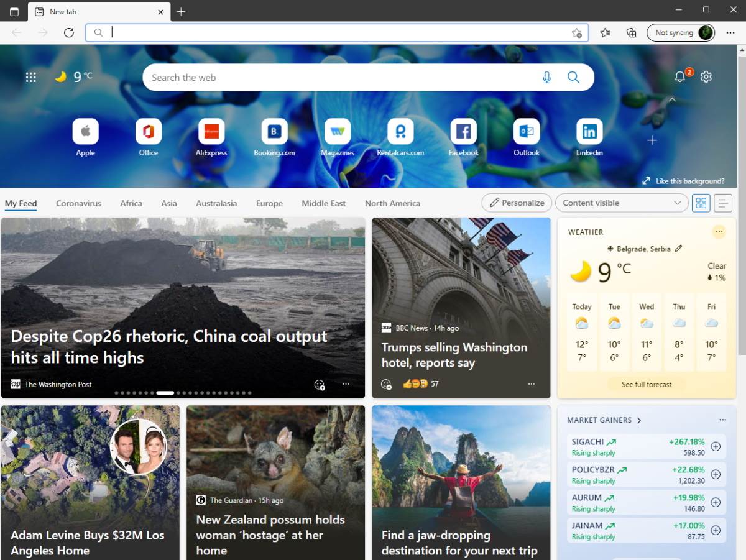Refresh the current page

click(69, 32)
